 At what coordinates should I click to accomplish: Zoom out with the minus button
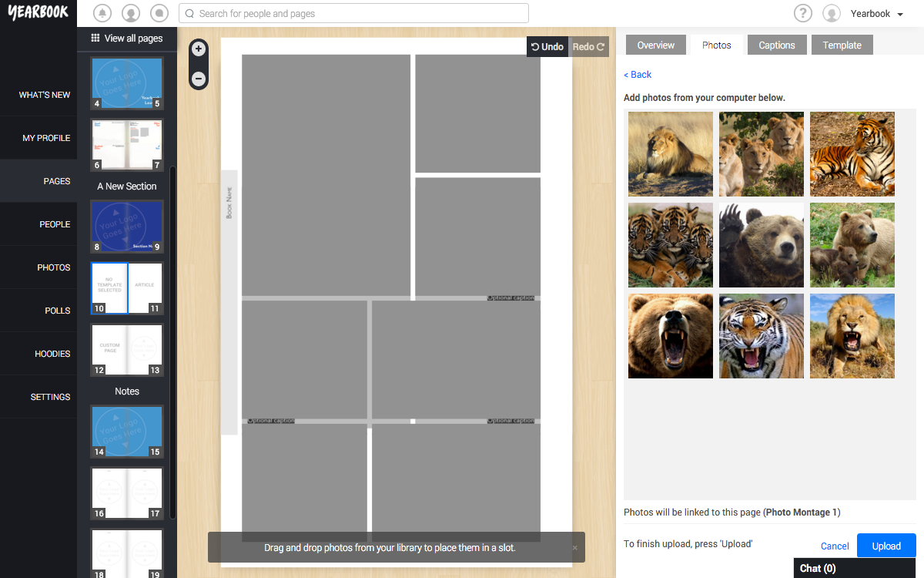tap(198, 79)
